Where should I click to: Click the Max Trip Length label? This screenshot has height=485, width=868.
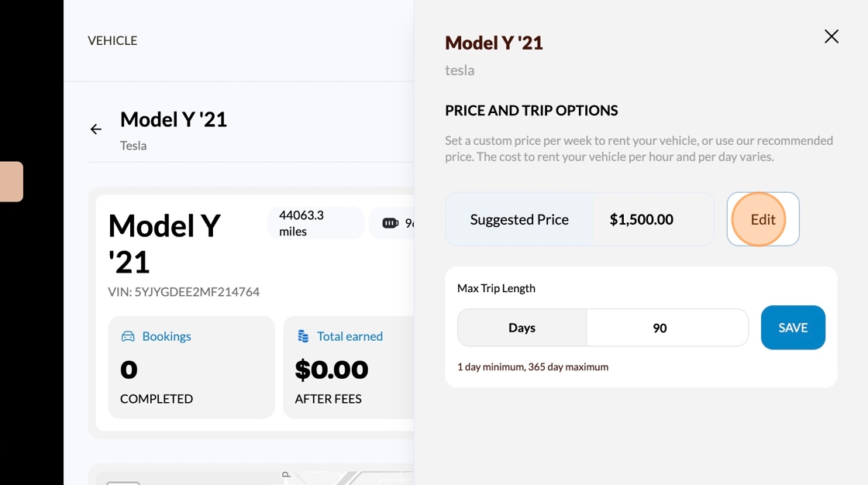point(496,288)
